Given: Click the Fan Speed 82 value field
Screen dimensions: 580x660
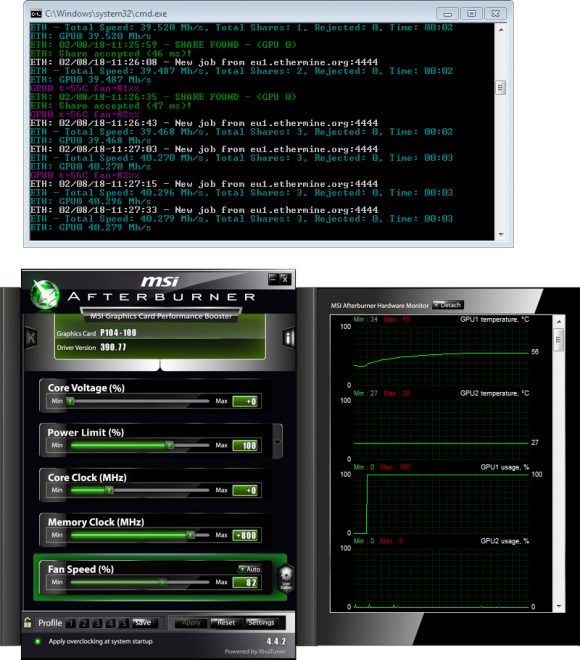Looking at the screenshot, I should (245, 583).
